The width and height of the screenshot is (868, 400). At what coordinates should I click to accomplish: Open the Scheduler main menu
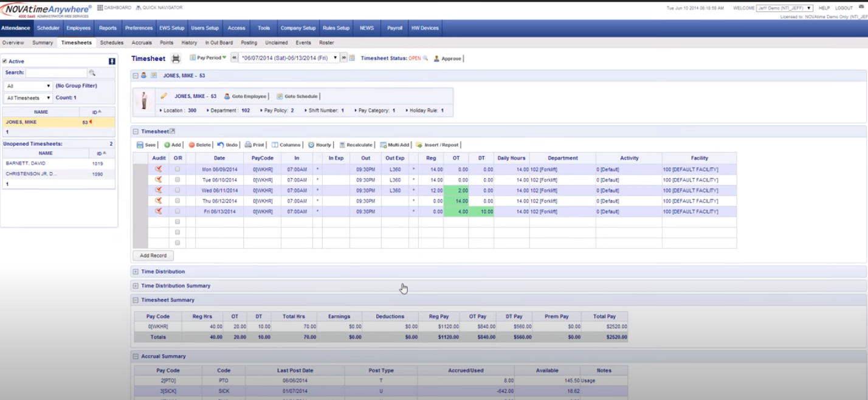pos(48,28)
